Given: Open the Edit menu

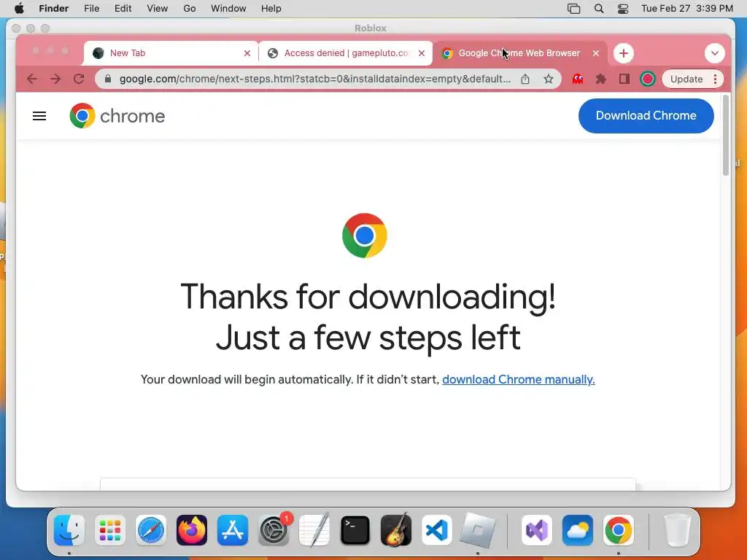Looking at the screenshot, I should [123, 9].
